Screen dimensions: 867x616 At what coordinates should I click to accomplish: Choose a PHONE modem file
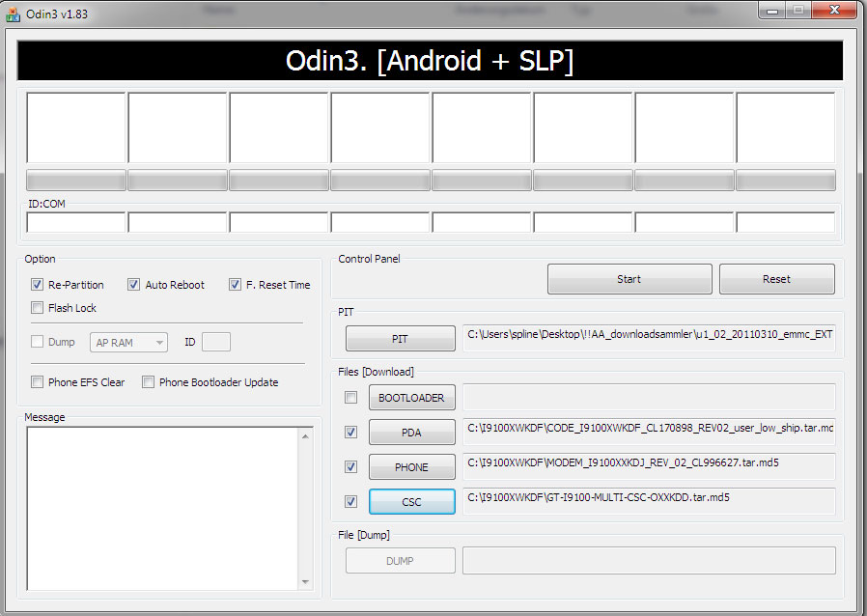[x=411, y=467]
